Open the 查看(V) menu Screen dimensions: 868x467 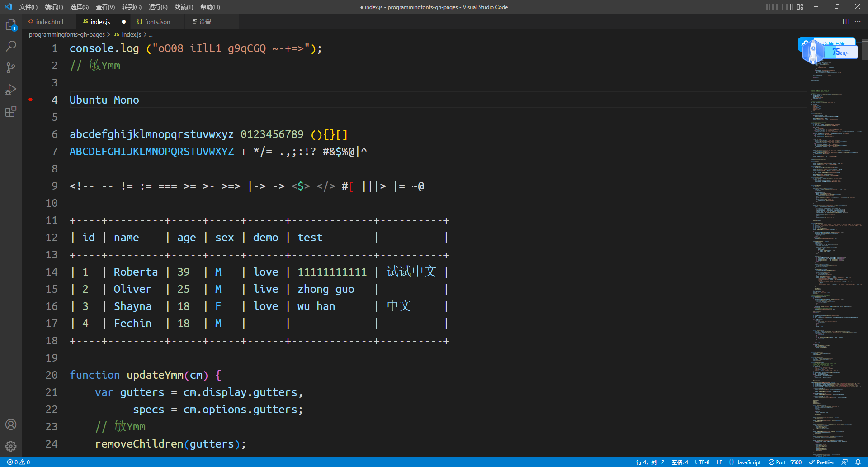point(105,7)
